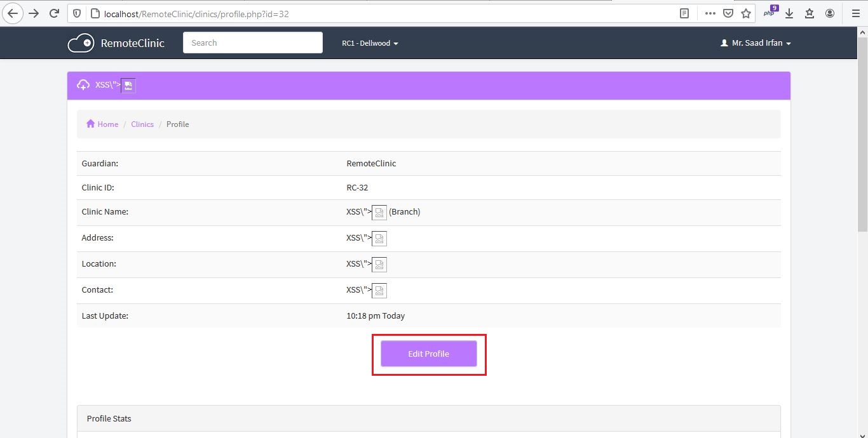
Task: Toggle reader view in address bar
Action: tap(684, 13)
